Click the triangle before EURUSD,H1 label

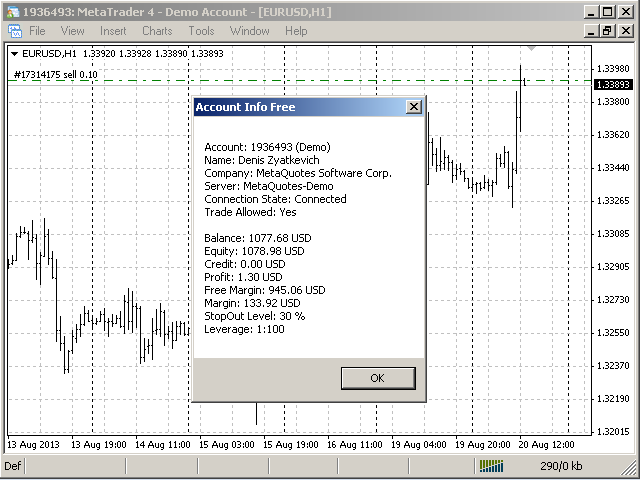14,54
